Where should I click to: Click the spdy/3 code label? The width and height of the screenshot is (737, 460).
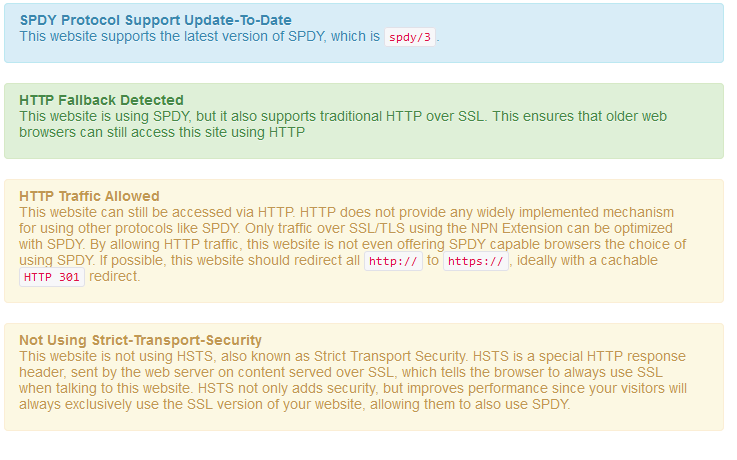(x=410, y=37)
